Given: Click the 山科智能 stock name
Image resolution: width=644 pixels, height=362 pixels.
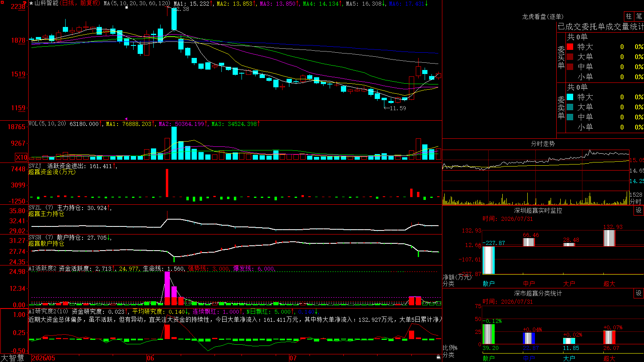Looking at the screenshot, I should [x=46, y=3].
